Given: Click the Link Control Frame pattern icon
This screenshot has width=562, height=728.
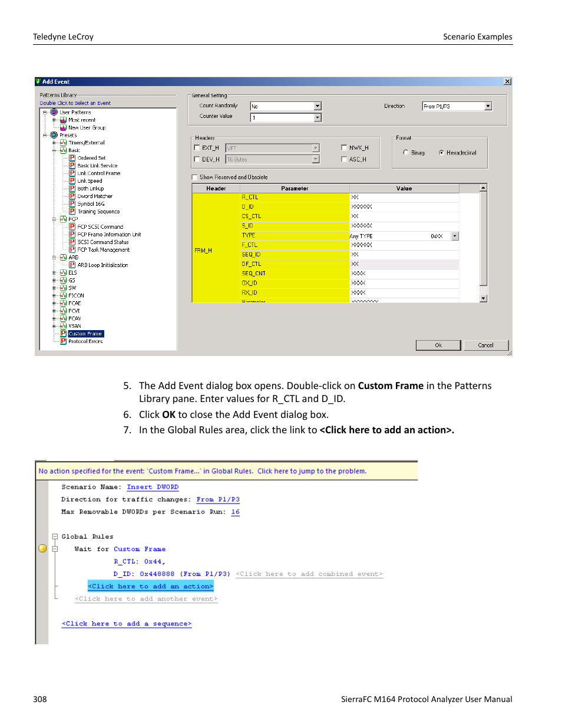Looking at the screenshot, I should 72,173.
